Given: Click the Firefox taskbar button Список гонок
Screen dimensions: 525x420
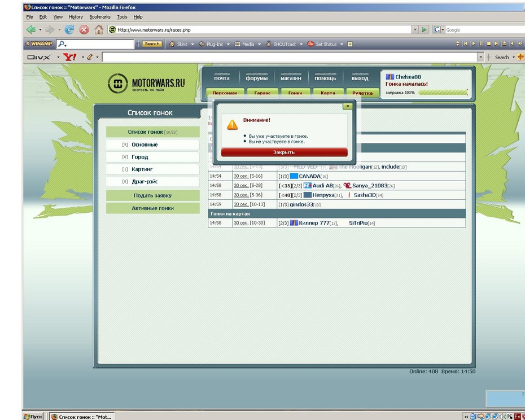Looking at the screenshot, I should (82, 417).
